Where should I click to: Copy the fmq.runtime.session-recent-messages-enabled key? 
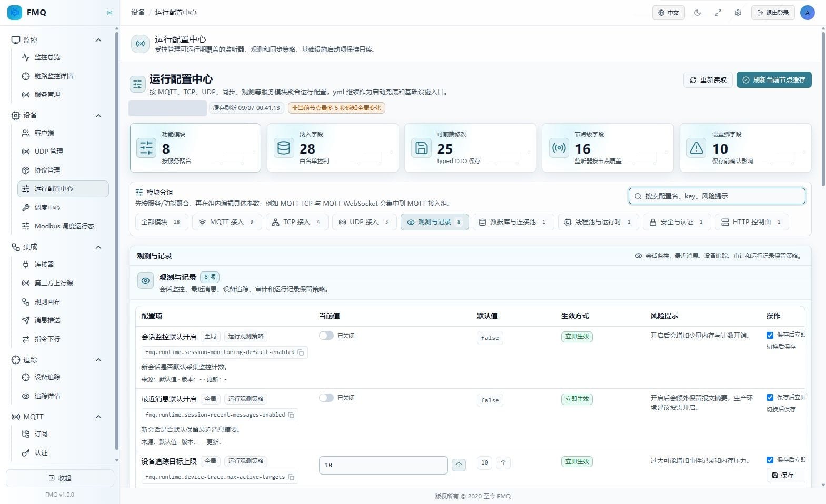click(x=291, y=415)
